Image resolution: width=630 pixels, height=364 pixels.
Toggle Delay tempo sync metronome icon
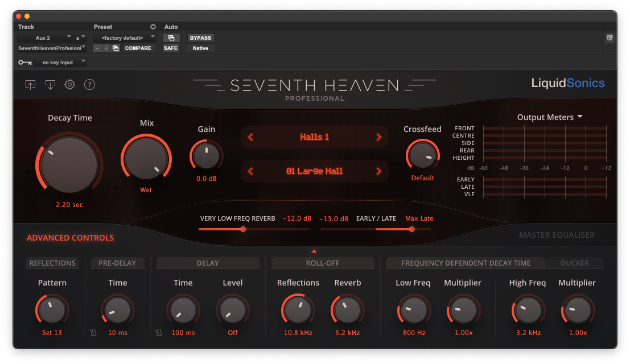[x=159, y=332]
